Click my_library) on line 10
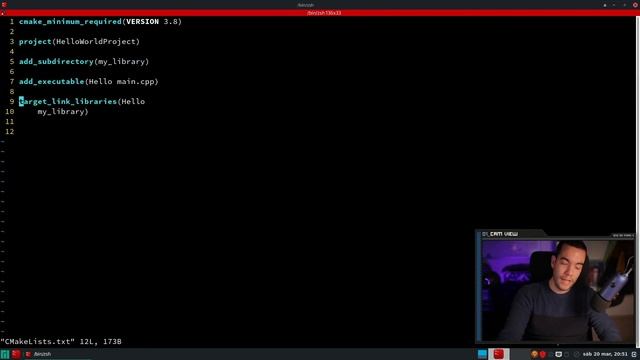 (63, 111)
